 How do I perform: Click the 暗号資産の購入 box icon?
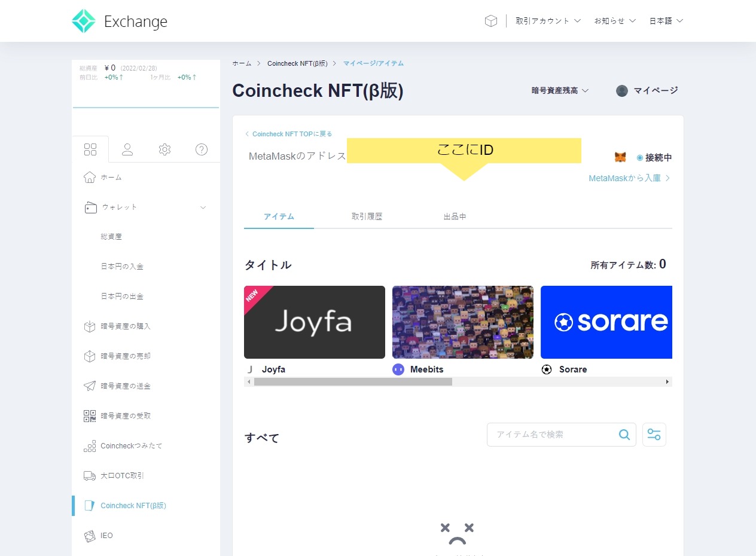pyautogui.click(x=90, y=326)
